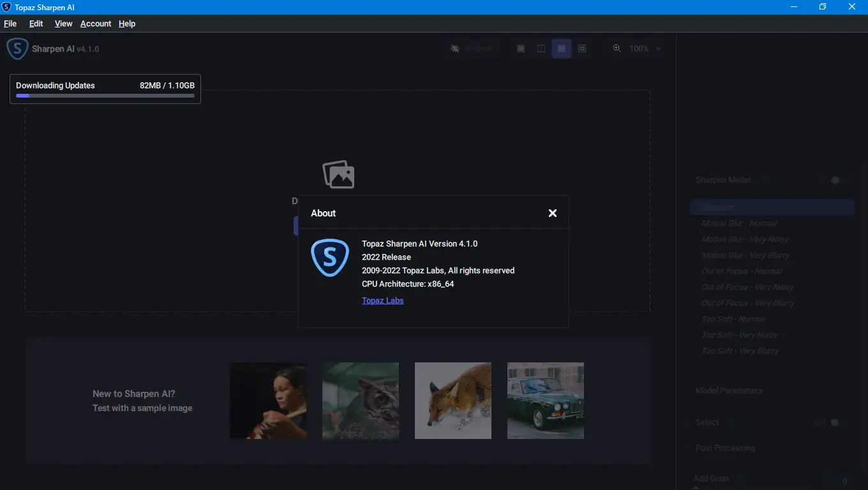Screen dimensions: 868x490
Task: Open the Account menu
Action: pos(96,24)
